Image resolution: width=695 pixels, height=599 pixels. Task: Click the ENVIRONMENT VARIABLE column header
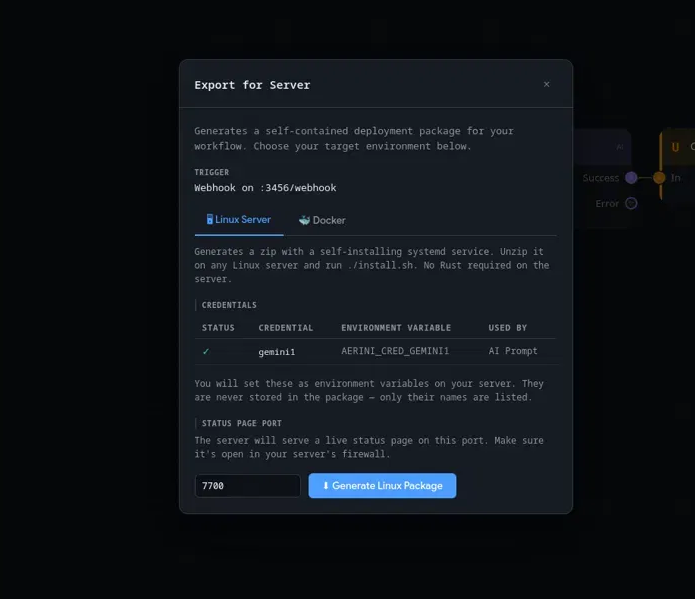click(x=396, y=328)
